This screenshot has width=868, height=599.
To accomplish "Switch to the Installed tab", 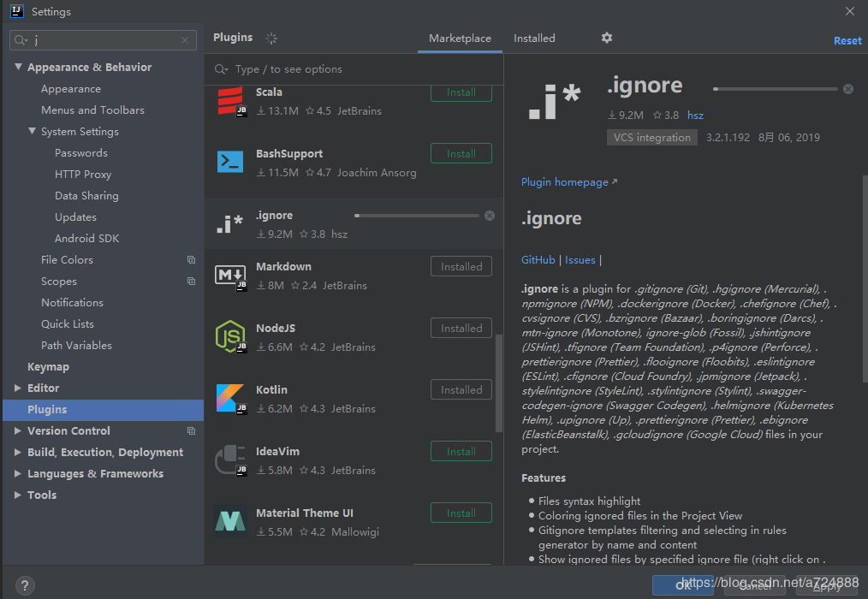I will click(534, 39).
